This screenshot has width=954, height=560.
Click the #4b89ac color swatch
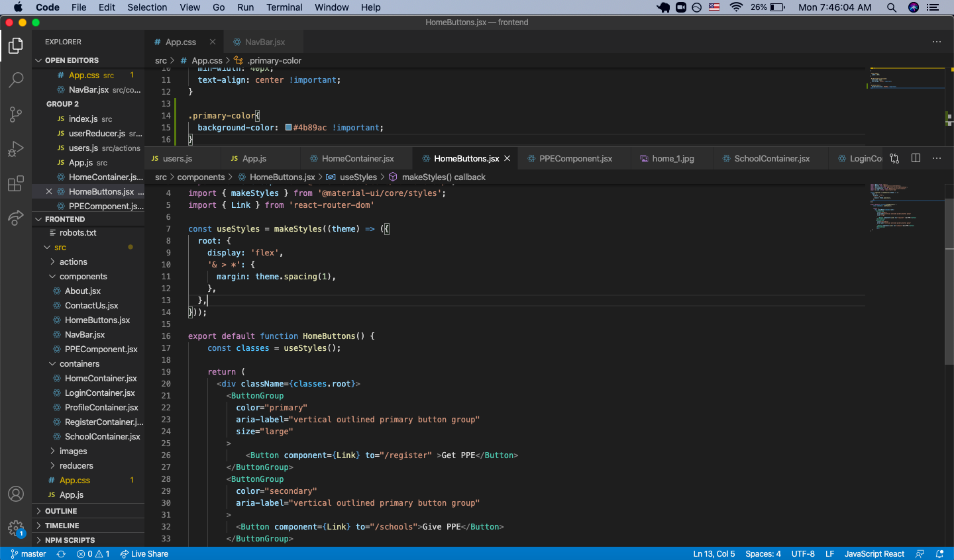click(x=289, y=128)
